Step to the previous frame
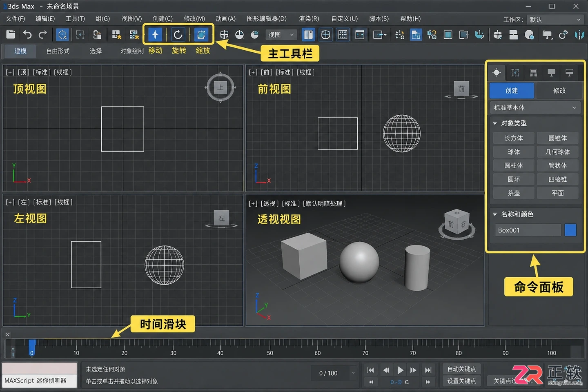This screenshot has width=588, height=392. coord(386,370)
